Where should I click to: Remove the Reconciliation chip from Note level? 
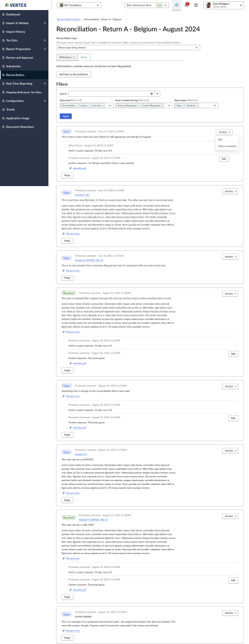[x=76, y=106]
